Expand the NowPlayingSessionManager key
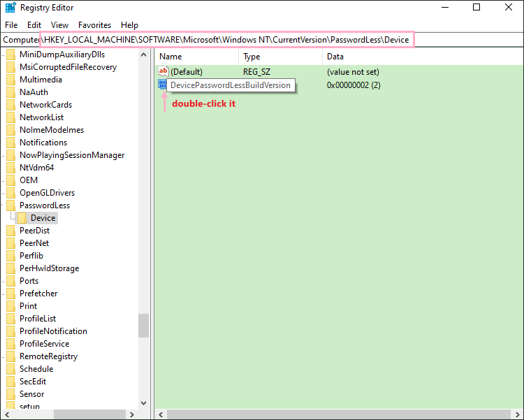The height and width of the screenshot is (420, 524). 3,156
